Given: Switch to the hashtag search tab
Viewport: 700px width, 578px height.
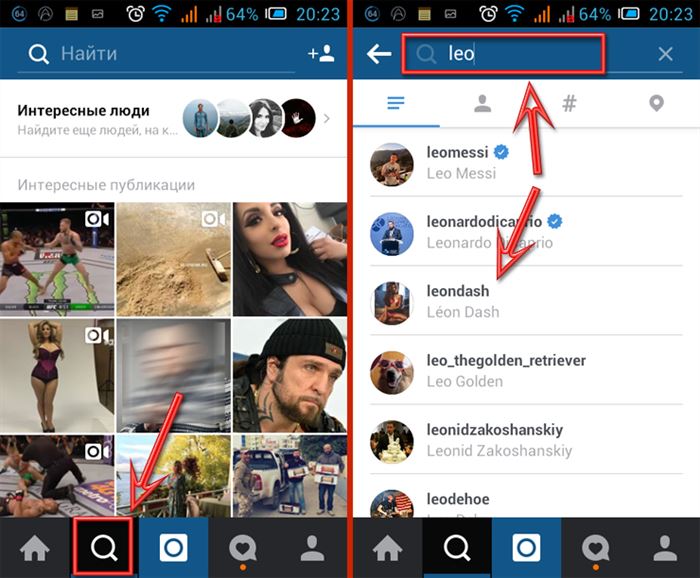Looking at the screenshot, I should point(569,104).
